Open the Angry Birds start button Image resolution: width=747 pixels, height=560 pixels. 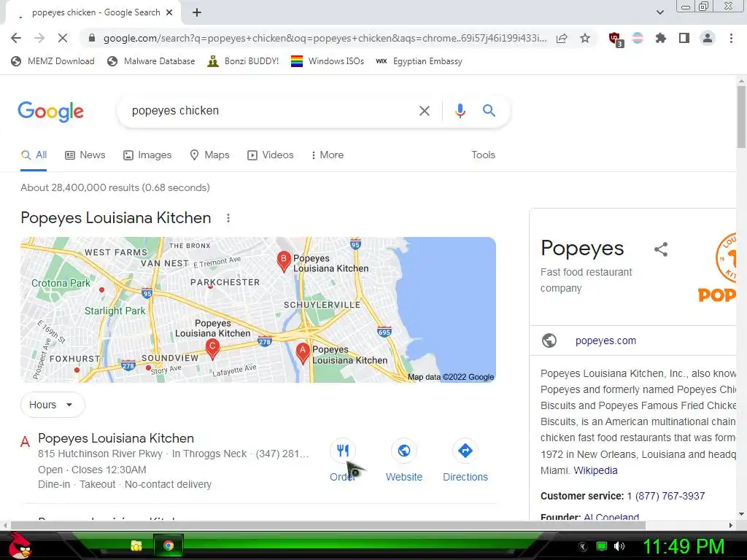point(20,545)
